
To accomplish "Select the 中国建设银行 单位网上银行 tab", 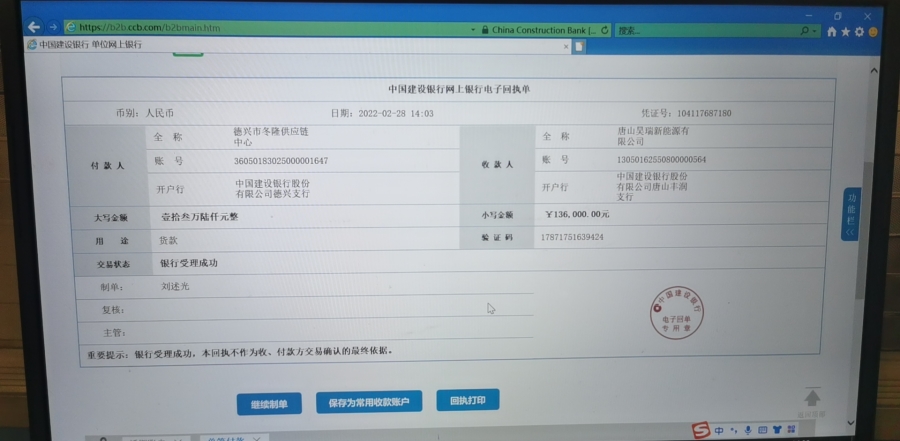I will 90,45.
